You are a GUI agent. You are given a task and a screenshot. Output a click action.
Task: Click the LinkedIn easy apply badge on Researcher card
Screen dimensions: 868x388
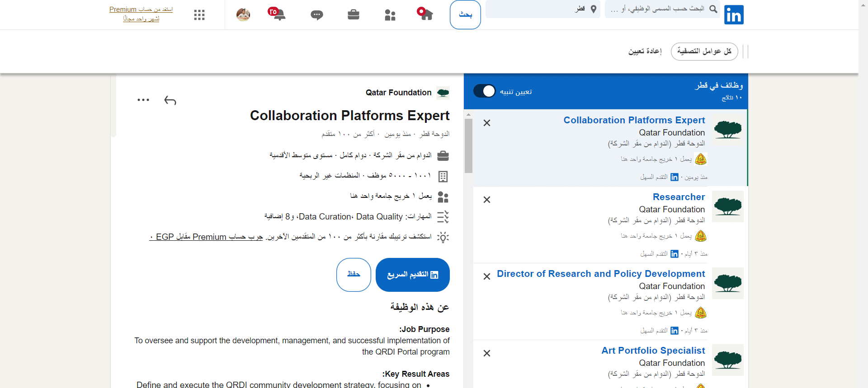675,254
